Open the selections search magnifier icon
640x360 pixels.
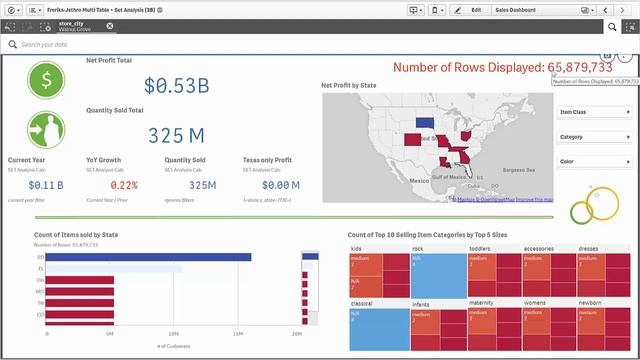[x=612, y=27]
